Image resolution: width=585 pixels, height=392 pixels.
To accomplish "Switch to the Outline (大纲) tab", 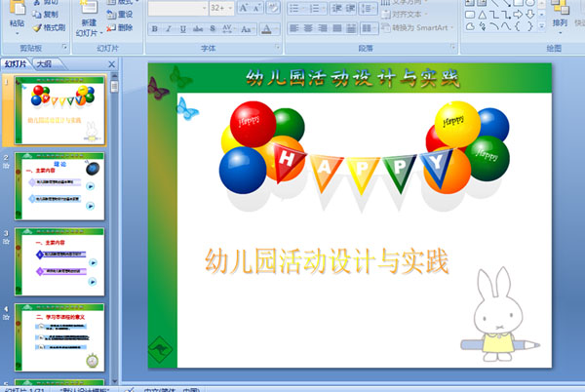I will 42,63.
